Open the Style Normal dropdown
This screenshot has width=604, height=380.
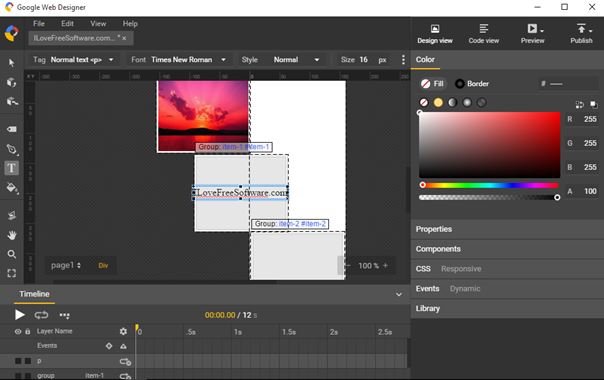(281, 60)
